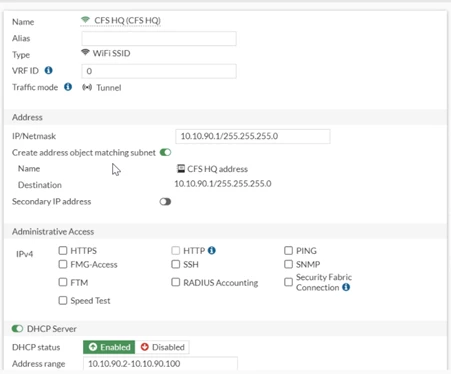This screenshot has width=451, height=374.
Task: Click the DHCP Address range field
Action: (x=160, y=363)
